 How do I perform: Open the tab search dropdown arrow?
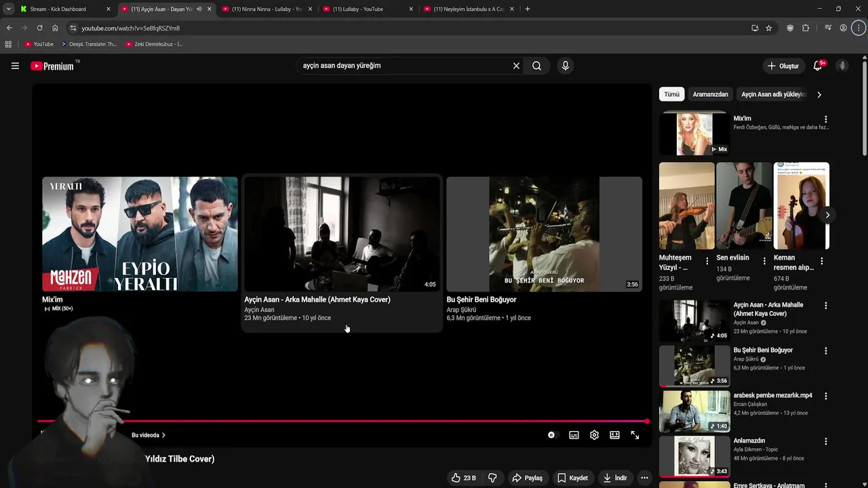[8, 9]
